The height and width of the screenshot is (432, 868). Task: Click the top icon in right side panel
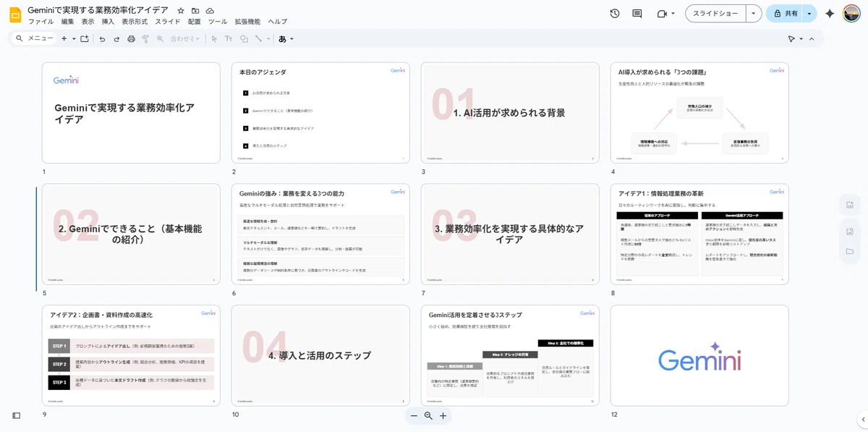849,206
